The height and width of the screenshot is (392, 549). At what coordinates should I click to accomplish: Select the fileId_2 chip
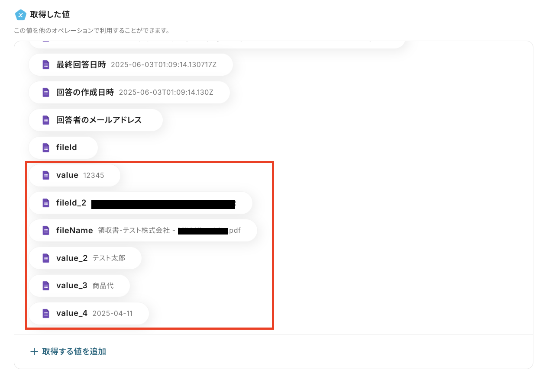(140, 203)
